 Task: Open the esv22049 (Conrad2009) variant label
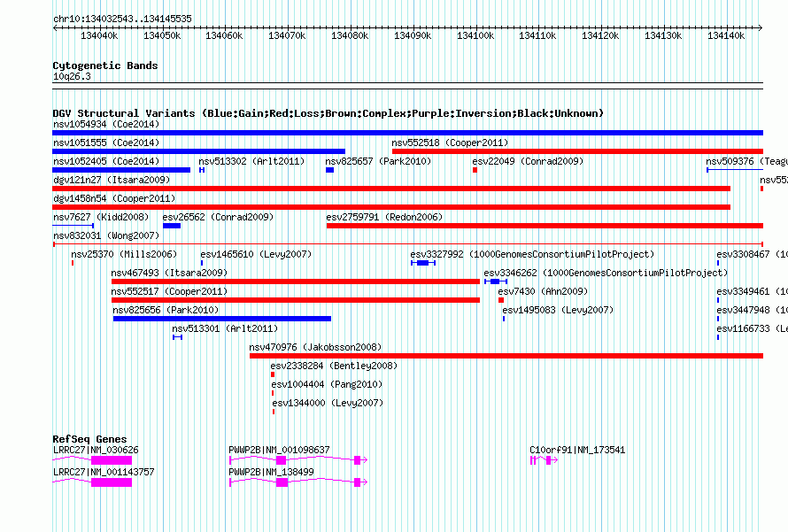528,161
